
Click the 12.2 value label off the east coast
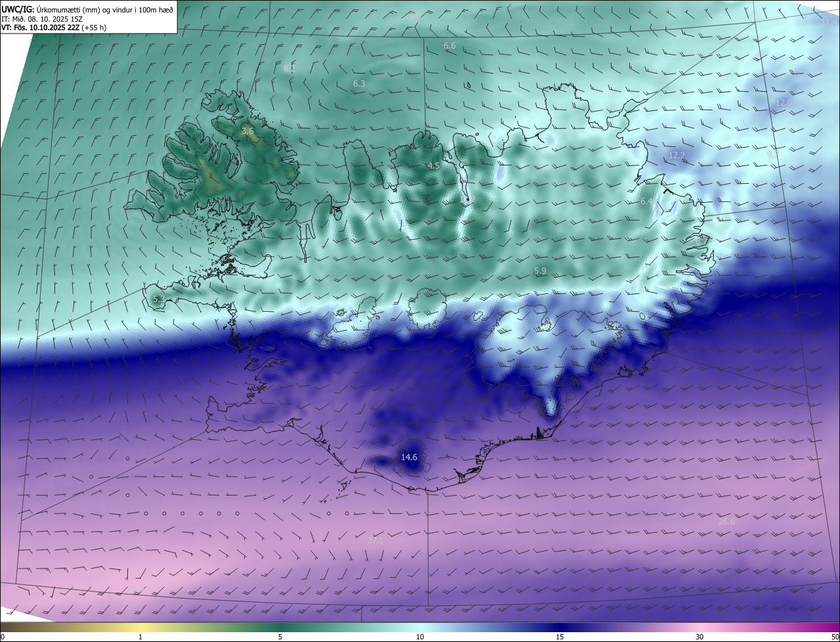tap(677, 156)
